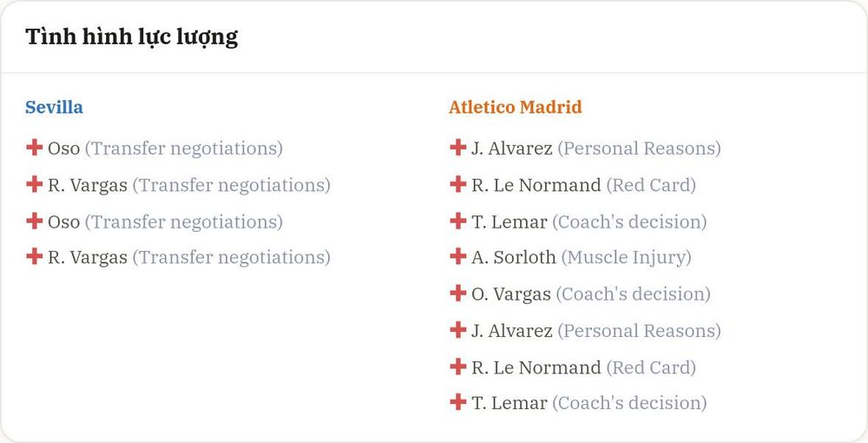Click the injury icon beside the first J. Alvarez
Screen dimensions: 868x443
click(x=457, y=148)
